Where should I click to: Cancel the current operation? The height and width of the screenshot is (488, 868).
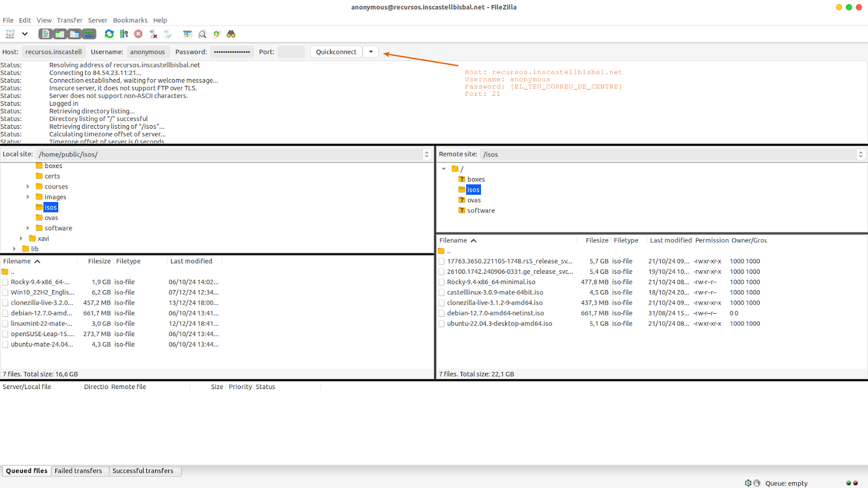pos(138,34)
